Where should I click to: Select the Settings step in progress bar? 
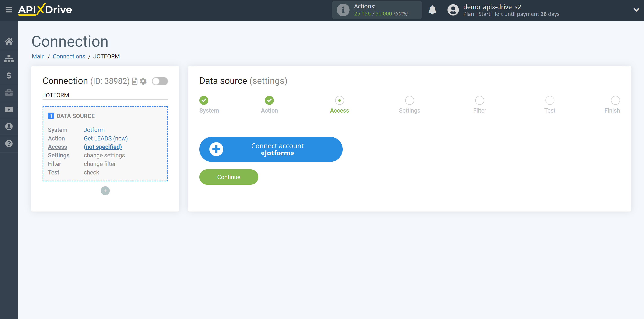pos(409,100)
